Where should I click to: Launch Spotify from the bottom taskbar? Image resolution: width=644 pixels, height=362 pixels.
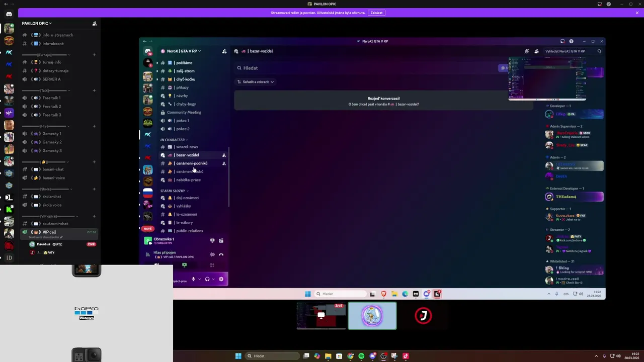click(x=361, y=356)
